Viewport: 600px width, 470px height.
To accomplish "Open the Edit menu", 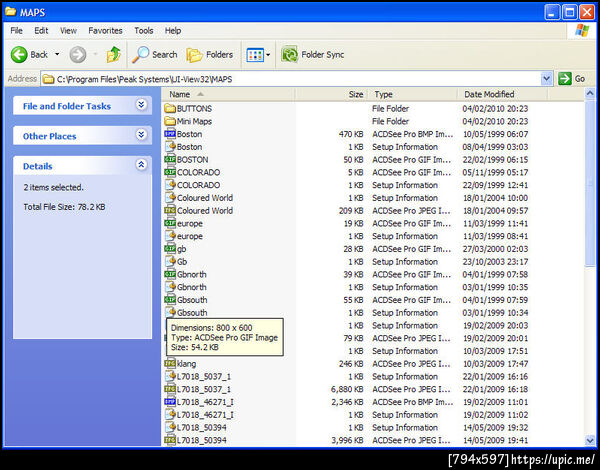I will click(41, 31).
